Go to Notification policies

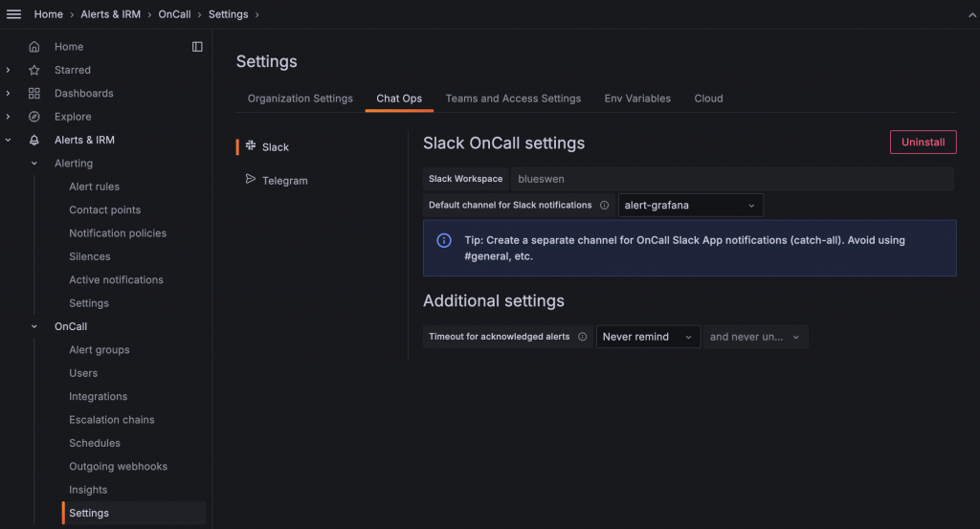pos(118,233)
